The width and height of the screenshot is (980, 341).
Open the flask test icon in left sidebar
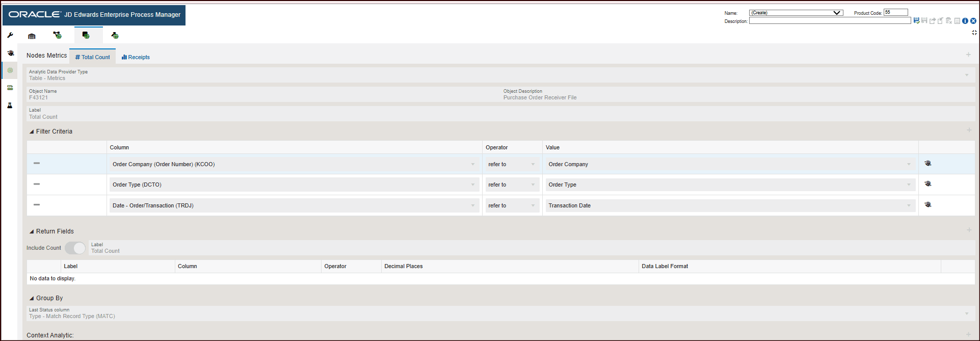[x=10, y=106]
